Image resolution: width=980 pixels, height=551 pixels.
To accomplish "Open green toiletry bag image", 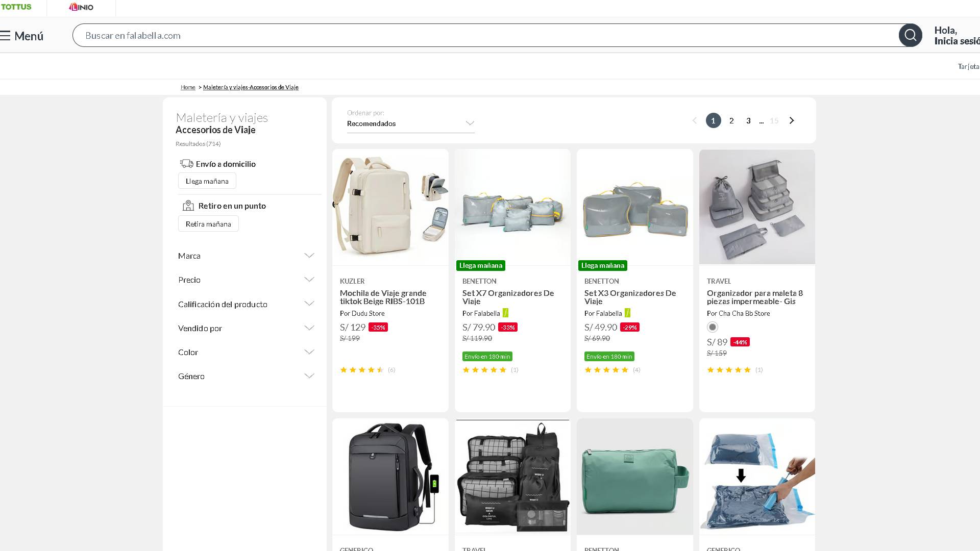I will tap(635, 477).
